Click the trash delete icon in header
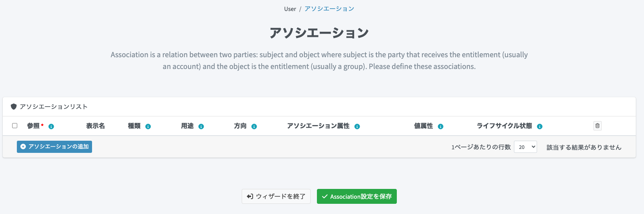This screenshot has width=644, height=214. point(597,126)
